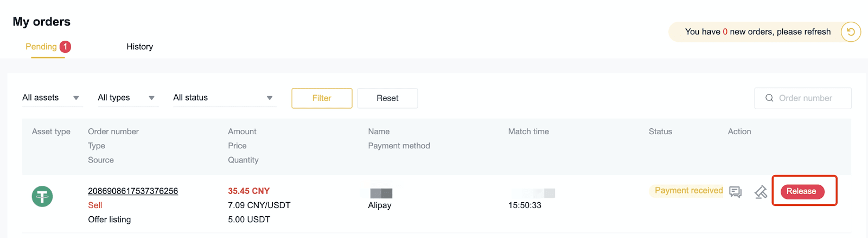Click the red Release button

pyautogui.click(x=802, y=191)
